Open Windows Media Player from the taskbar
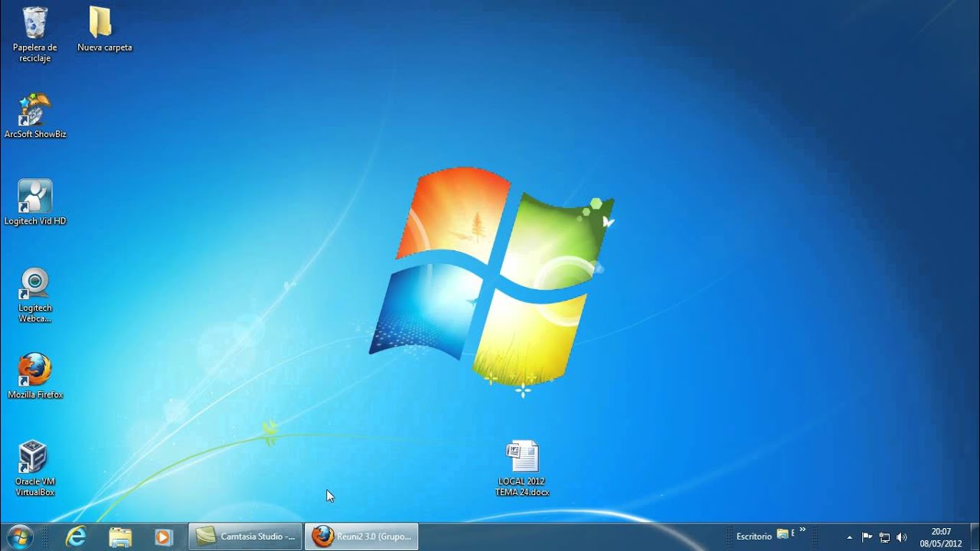Screen dimensions: 980x551 (x=163, y=536)
